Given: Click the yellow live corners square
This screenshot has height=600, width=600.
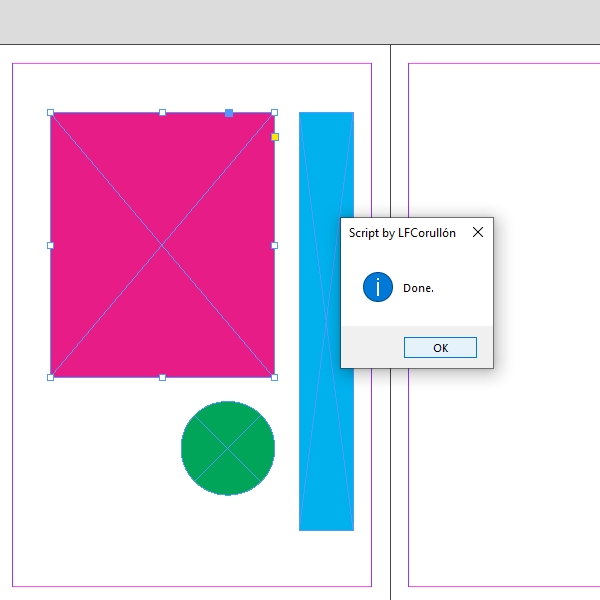Looking at the screenshot, I should click(275, 137).
